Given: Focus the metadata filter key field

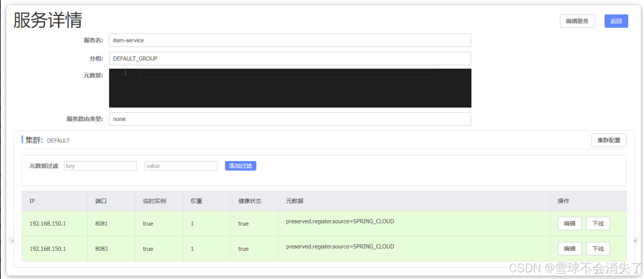Looking at the screenshot, I should click(x=101, y=166).
